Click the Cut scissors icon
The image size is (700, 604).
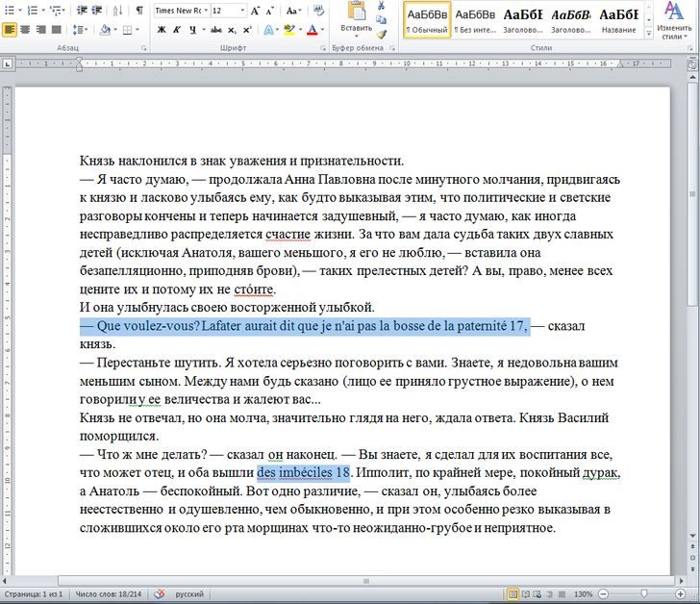pyautogui.click(x=382, y=6)
